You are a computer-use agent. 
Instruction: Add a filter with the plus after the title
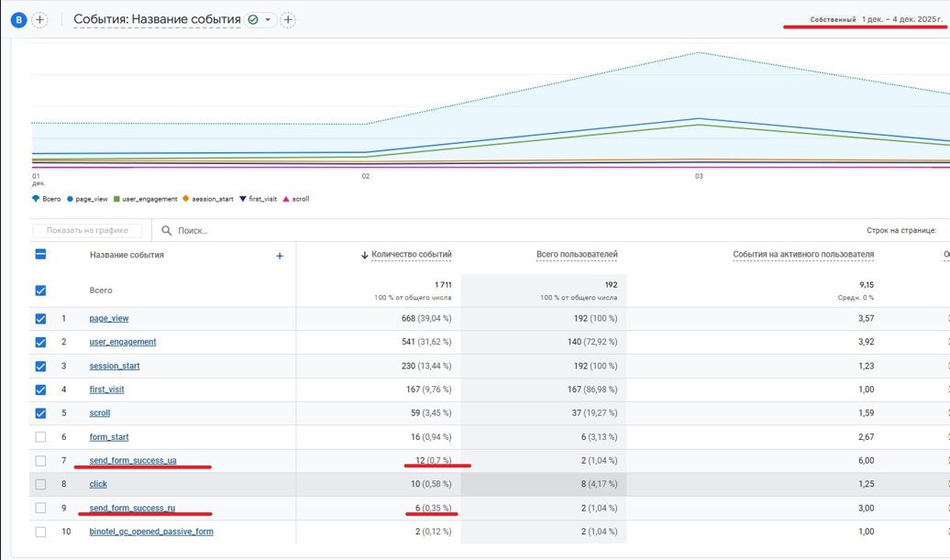pos(288,20)
